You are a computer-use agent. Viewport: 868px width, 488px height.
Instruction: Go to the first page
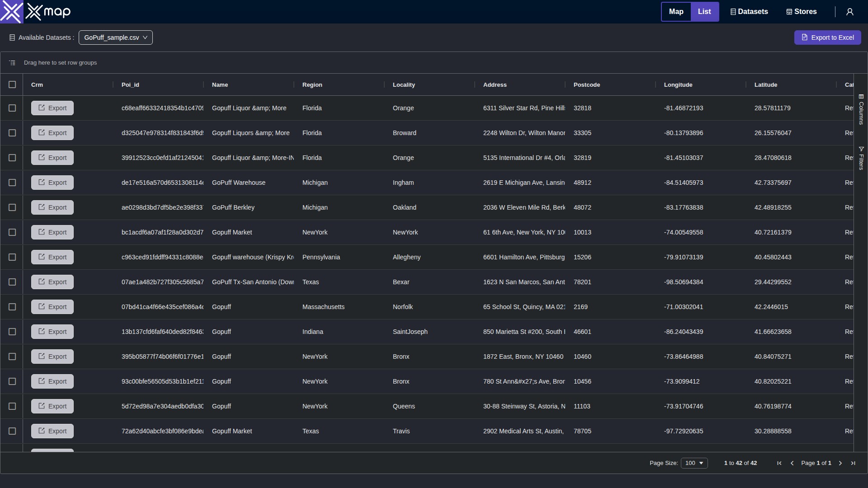point(779,463)
